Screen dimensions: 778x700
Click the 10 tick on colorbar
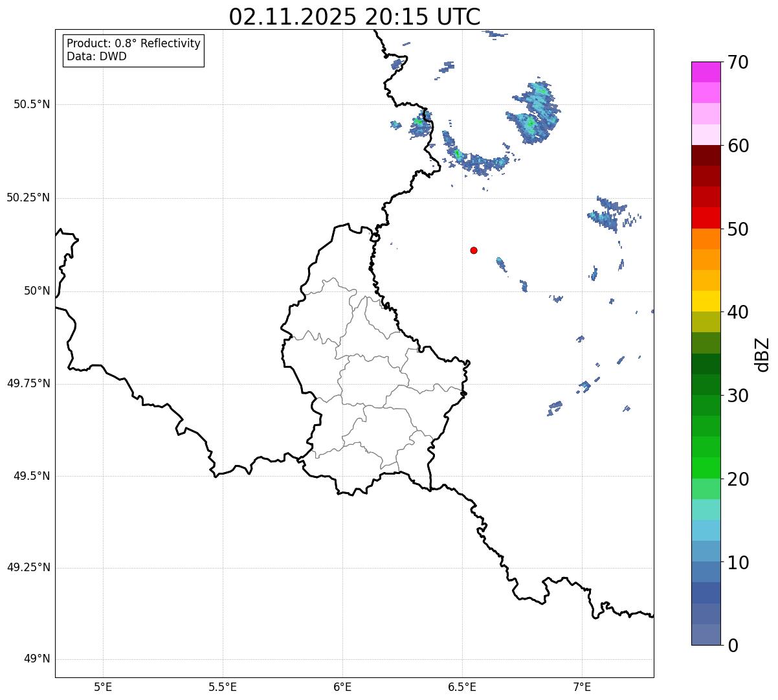coord(738,563)
